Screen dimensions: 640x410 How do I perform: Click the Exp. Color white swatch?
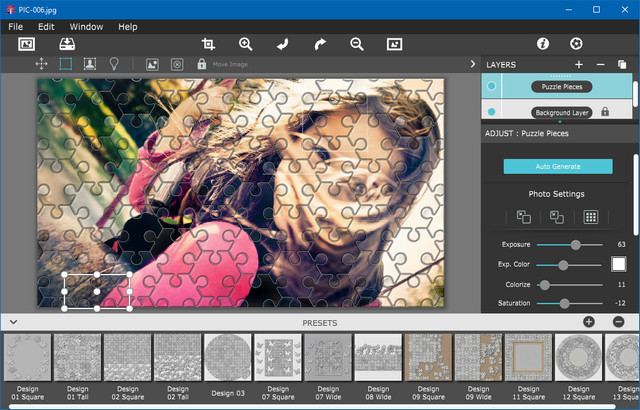(x=619, y=264)
